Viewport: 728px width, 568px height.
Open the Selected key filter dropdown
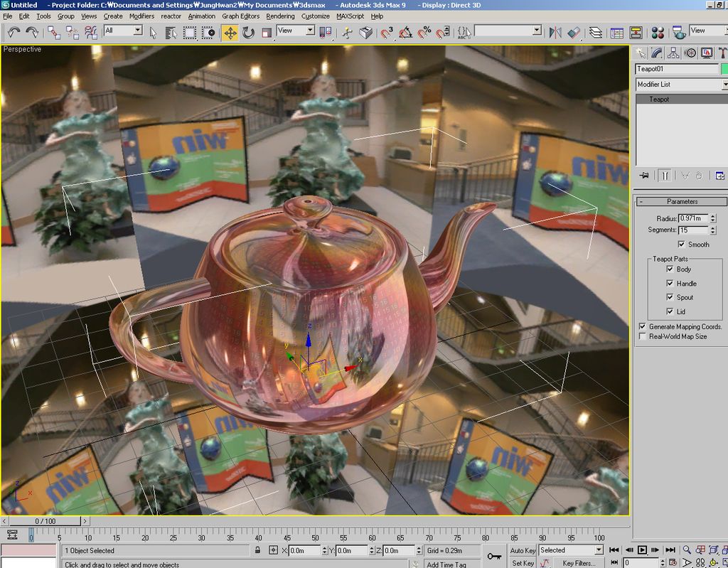pos(571,550)
